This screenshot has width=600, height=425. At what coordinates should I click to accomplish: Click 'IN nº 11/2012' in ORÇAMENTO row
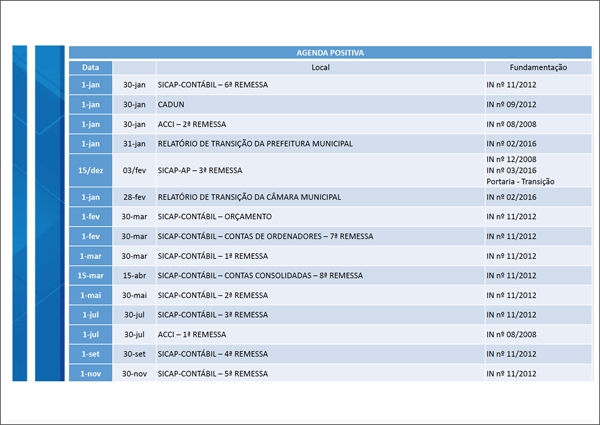(x=511, y=217)
